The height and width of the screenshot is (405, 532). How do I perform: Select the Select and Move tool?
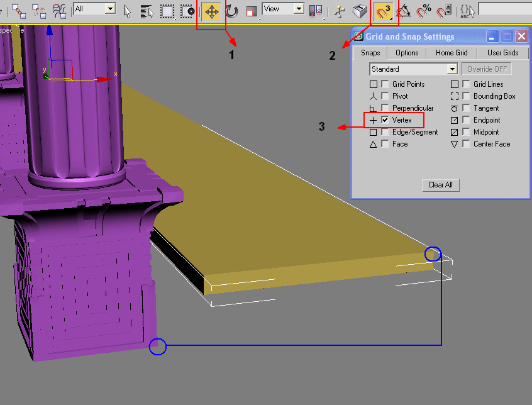coord(211,11)
